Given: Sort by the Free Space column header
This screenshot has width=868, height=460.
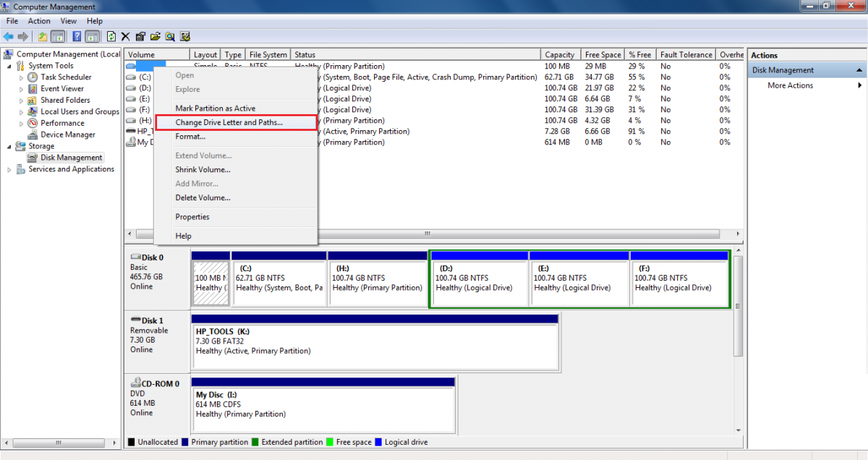Looking at the screenshot, I should pos(603,54).
